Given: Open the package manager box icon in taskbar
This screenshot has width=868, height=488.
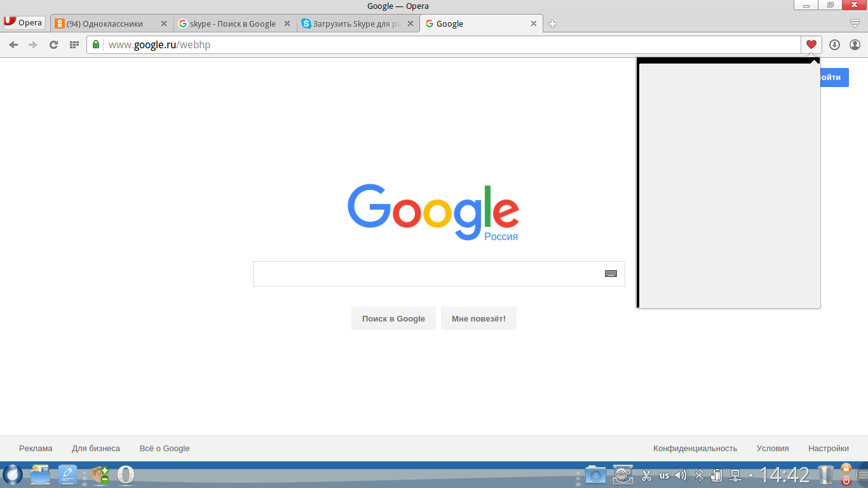Looking at the screenshot, I should point(100,475).
